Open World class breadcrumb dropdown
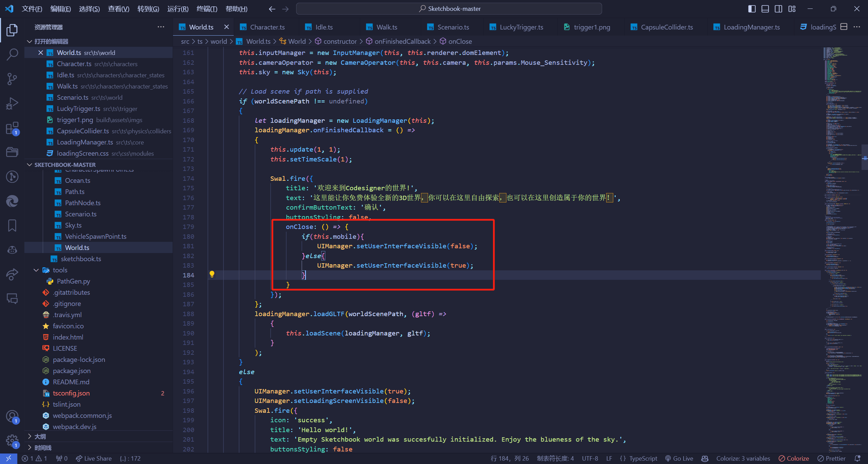 point(292,41)
